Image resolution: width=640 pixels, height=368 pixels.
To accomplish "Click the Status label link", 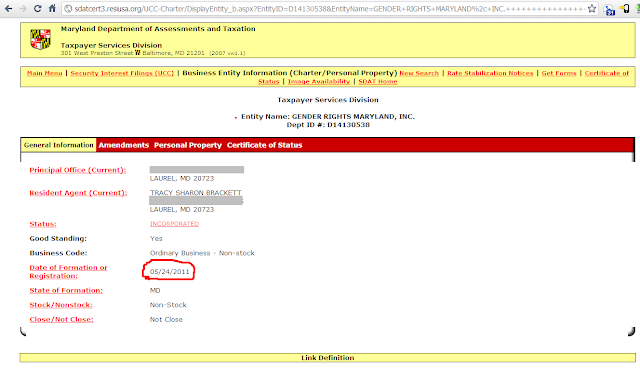I will pos(43,224).
